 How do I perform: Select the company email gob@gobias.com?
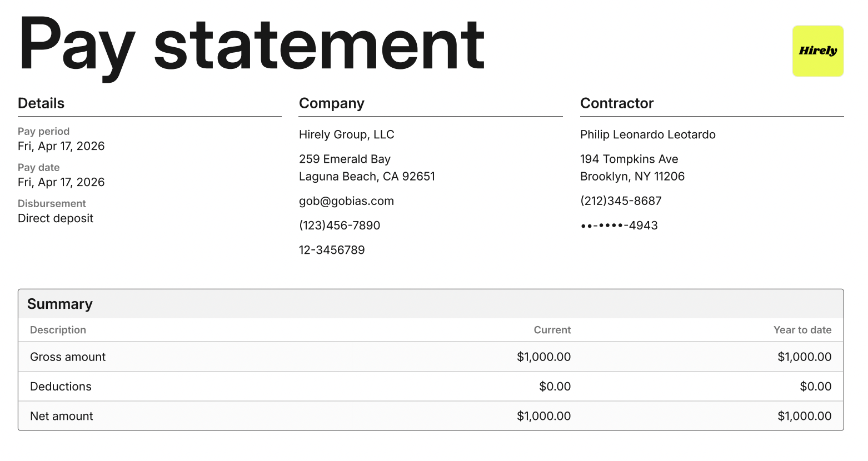[346, 201]
